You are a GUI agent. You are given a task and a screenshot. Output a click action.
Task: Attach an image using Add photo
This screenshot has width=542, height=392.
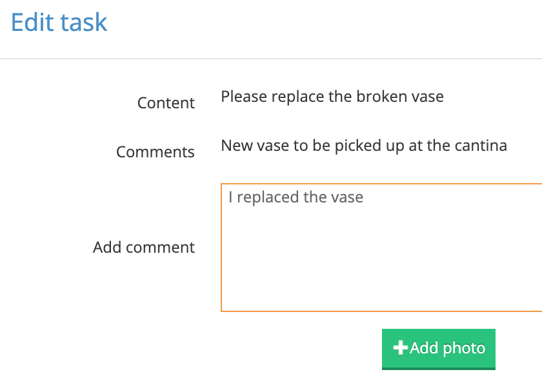click(x=438, y=348)
